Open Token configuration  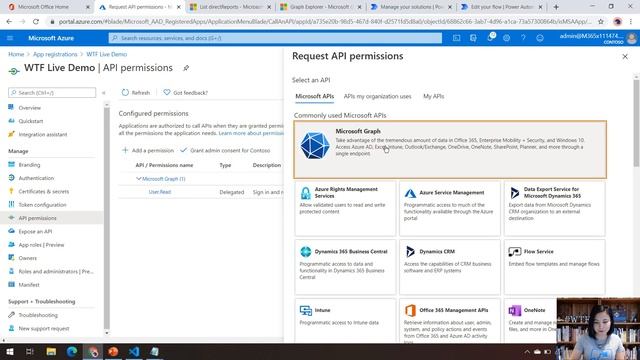(x=42, y=205)
